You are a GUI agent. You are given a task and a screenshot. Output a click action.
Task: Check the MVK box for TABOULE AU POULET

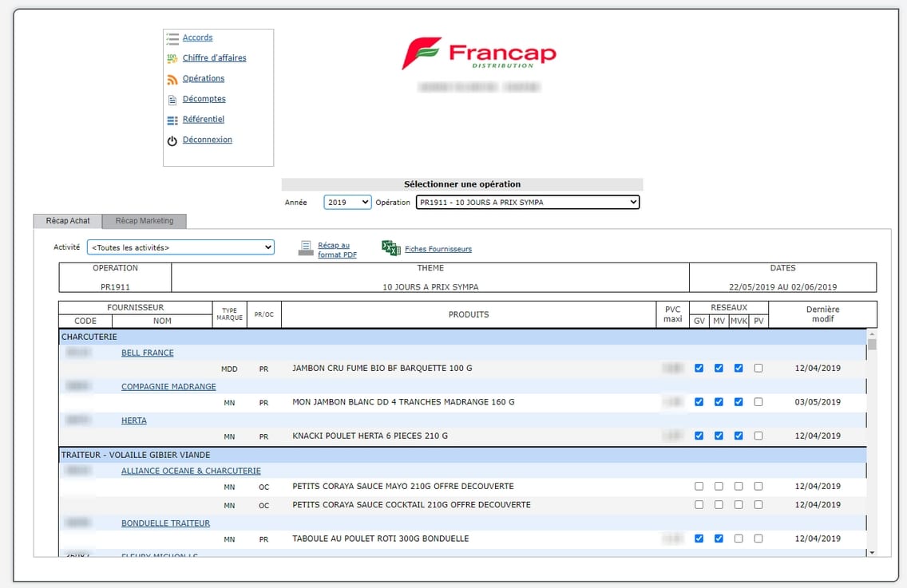click(738, 539)
